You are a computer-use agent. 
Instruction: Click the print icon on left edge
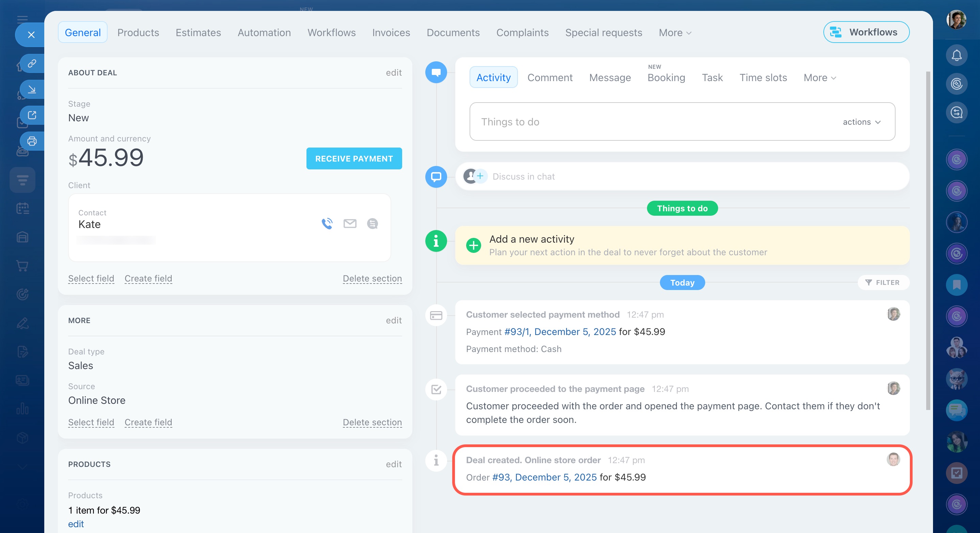32,141
